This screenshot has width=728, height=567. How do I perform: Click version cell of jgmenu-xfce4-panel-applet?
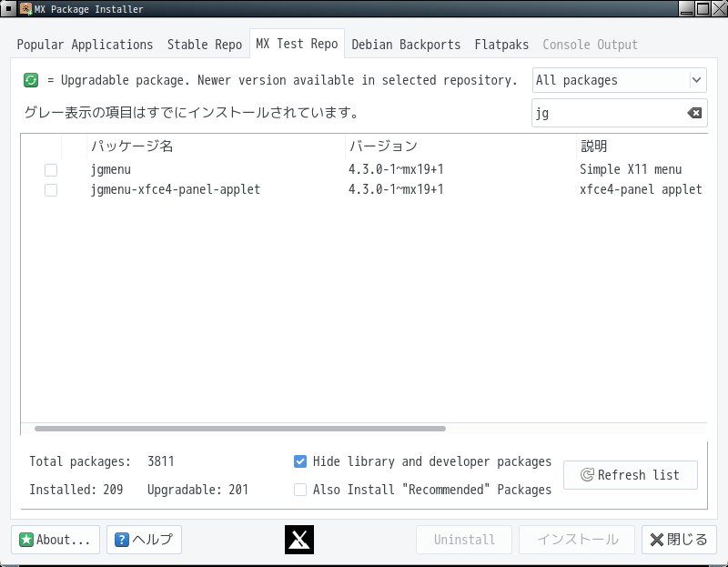tap(396, 189)
